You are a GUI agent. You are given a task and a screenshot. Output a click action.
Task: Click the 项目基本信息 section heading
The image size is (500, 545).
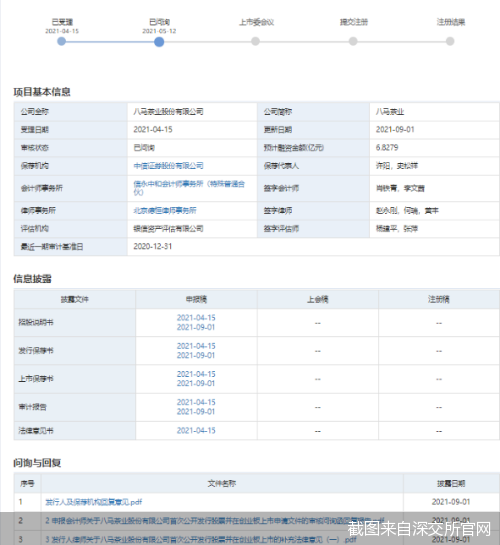pyautogui.click(x=42, y=92)
